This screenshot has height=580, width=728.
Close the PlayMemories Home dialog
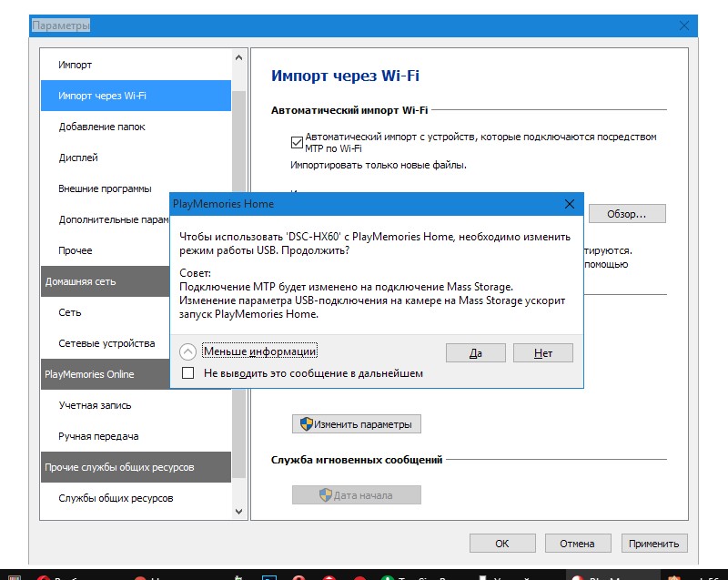click(x=570, y=204)
